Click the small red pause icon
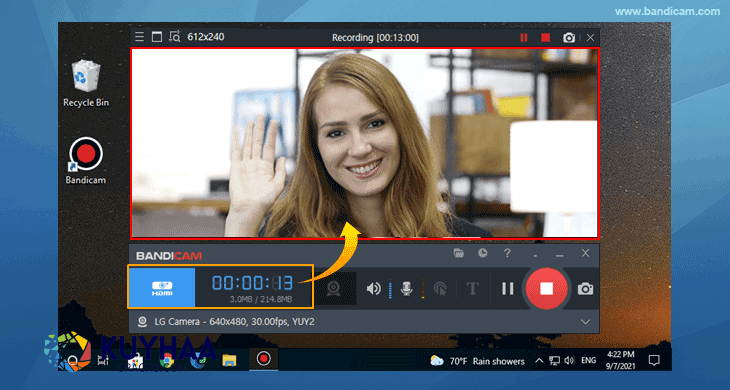The image size is (730, 390). 524,38
